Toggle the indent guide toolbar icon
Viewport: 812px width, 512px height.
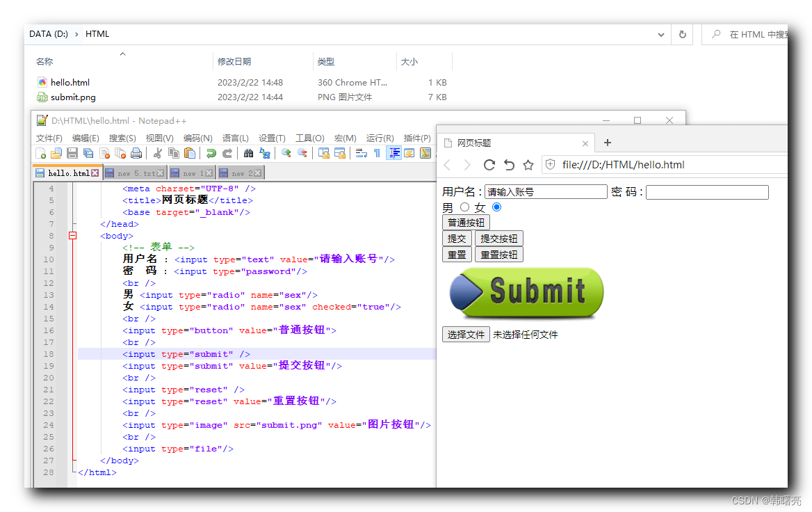pyautogui.click(x=394, y=153)
